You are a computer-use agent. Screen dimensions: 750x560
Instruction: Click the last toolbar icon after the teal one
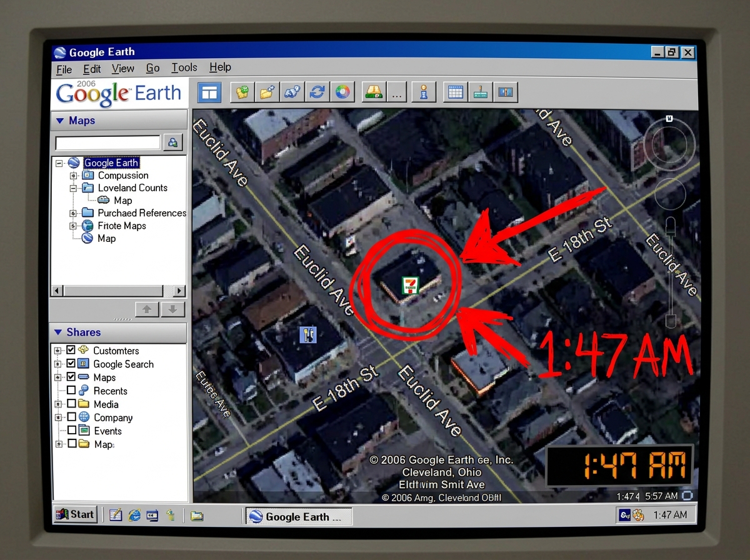pos(505,92)
